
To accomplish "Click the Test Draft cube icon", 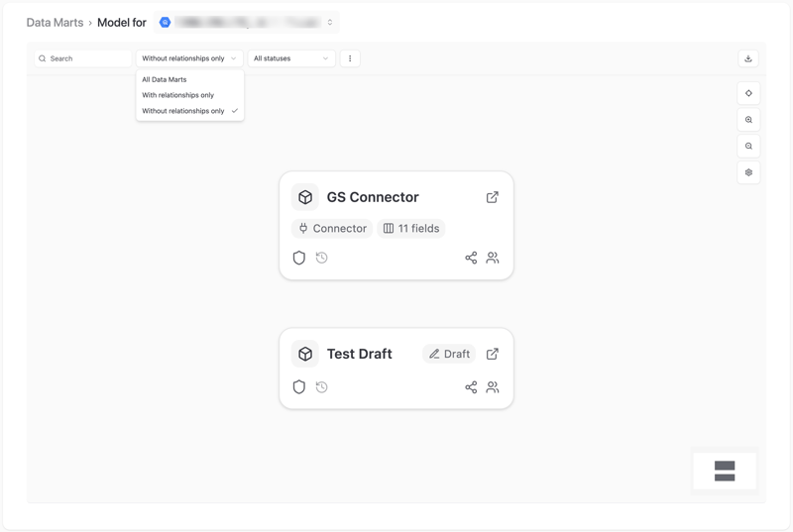I will pos(305,354).
